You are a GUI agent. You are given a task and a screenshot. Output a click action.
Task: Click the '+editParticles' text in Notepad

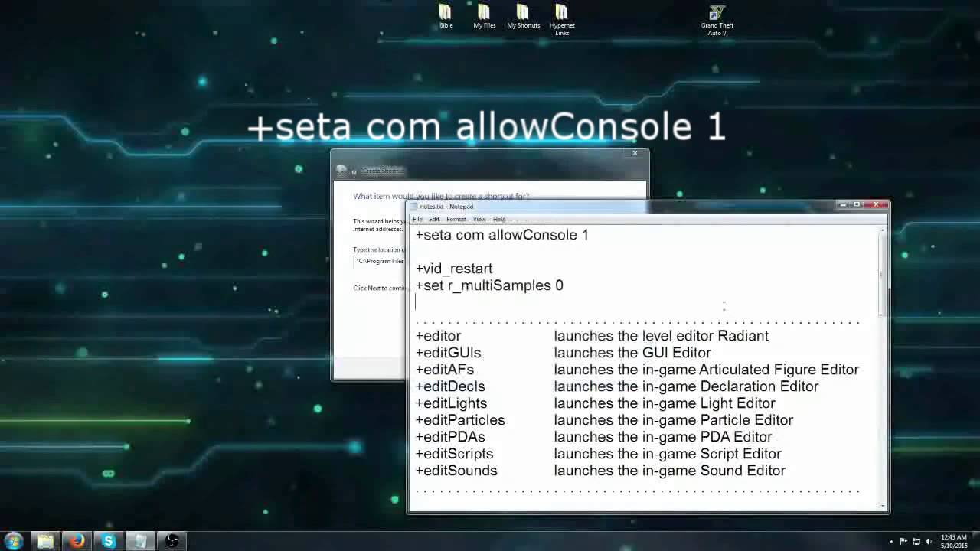460,420
